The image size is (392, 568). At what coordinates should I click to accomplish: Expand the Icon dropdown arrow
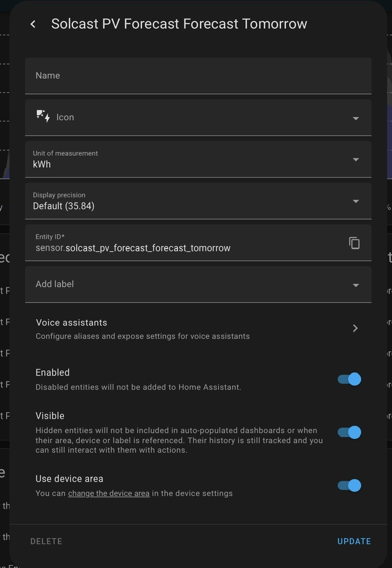(356, 118)
